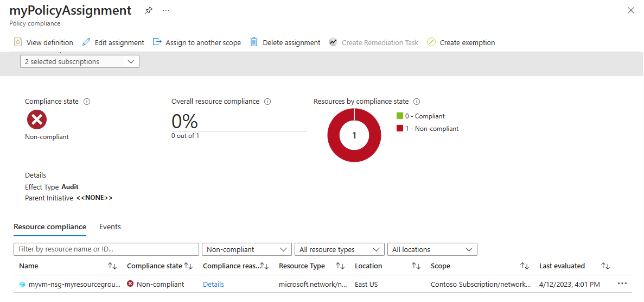The width and height of the screenshot is (644, 302).
Task: Click the Edit assignment pencil icon
Action: click(x=86, y=42)
